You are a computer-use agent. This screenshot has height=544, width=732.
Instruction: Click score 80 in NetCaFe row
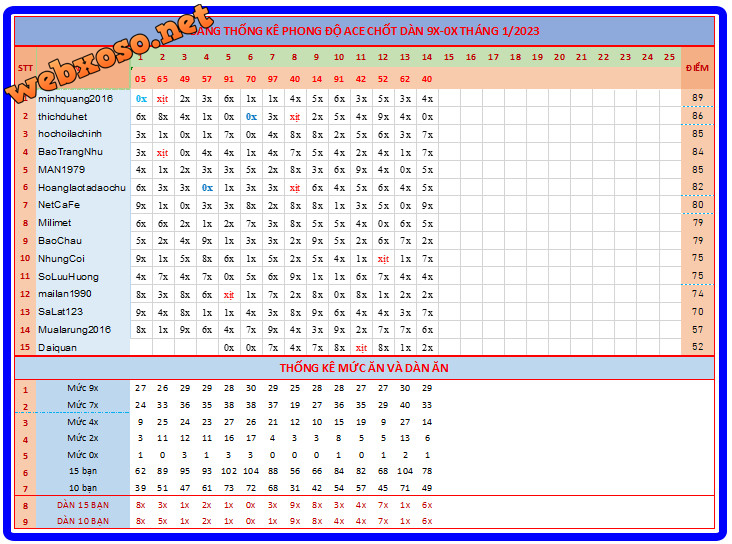point(697,205)
